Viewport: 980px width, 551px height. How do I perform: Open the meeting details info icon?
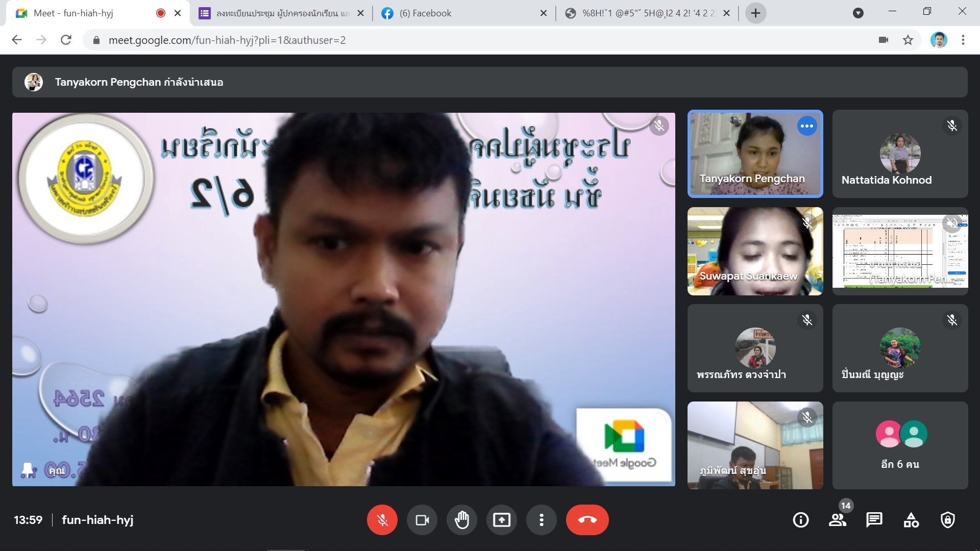800,520
